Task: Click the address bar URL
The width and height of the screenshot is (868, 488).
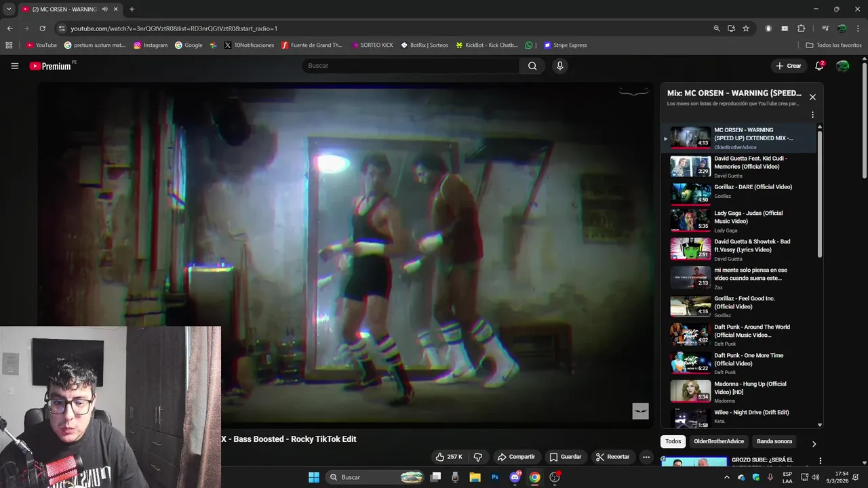Action: coord(174,28)
